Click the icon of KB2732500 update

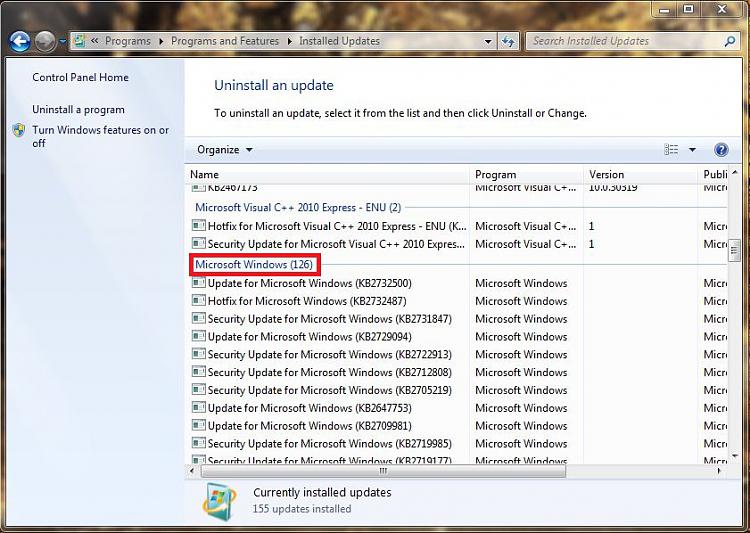199,283
